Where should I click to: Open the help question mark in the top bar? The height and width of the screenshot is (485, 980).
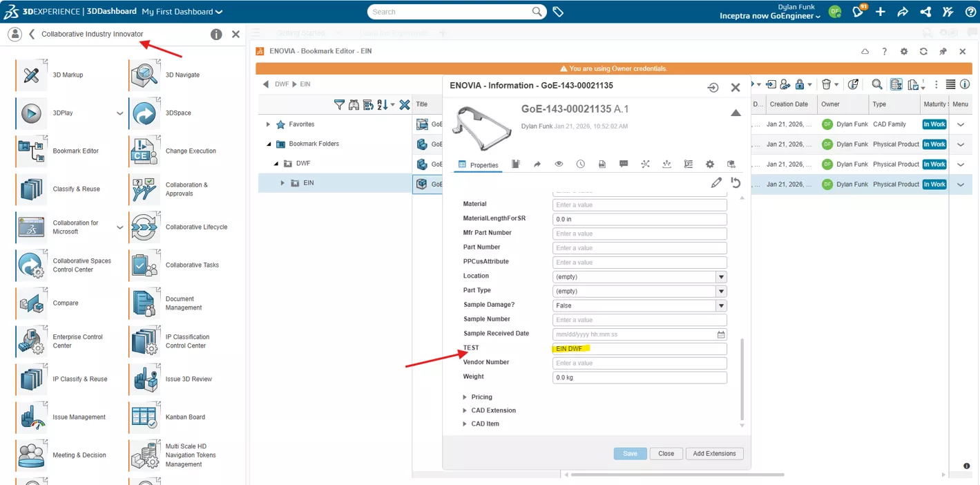coord(970,12)
